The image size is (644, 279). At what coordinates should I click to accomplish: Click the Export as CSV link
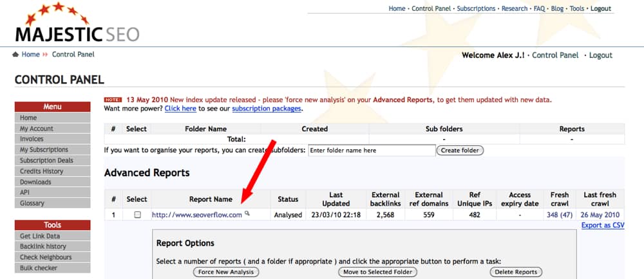point(603,226)
